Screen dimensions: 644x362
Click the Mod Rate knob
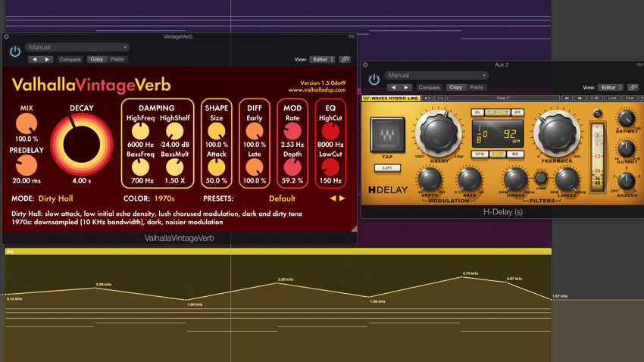[292, 131]
